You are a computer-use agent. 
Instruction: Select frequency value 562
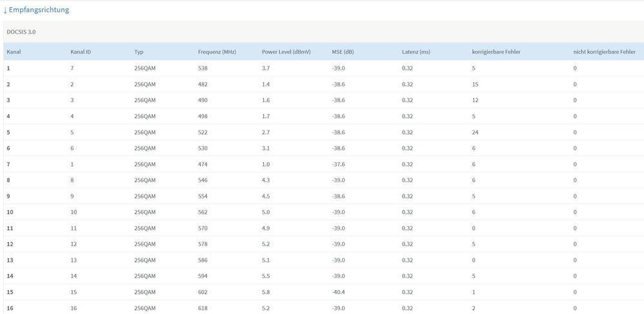coord(203,213)
